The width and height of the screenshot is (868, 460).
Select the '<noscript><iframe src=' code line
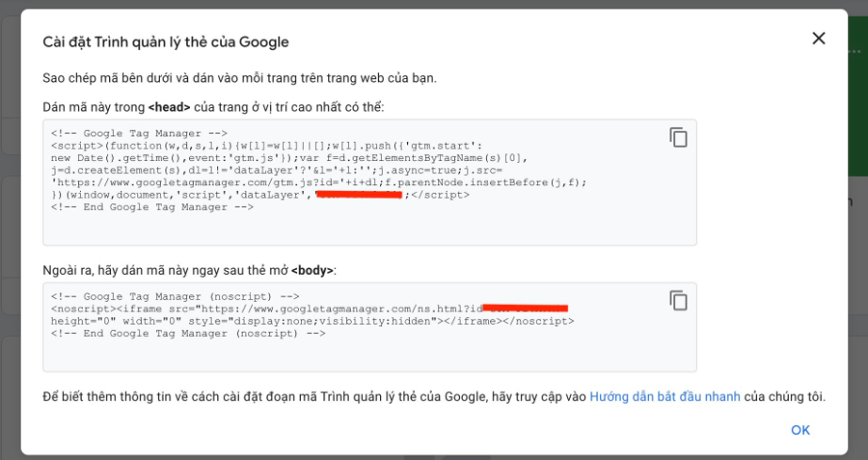click(x=309, y=309)
